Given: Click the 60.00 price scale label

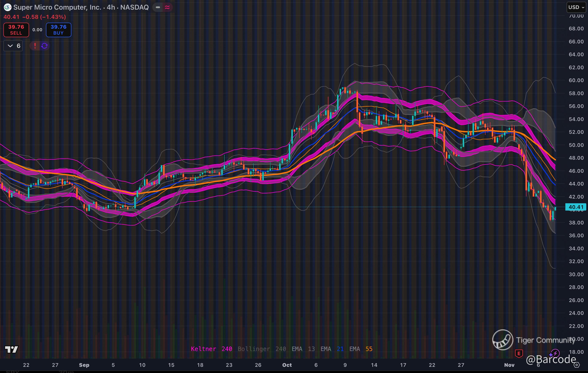Looking at the screenshot, I should pyautogui.click(x=576, y=80).
